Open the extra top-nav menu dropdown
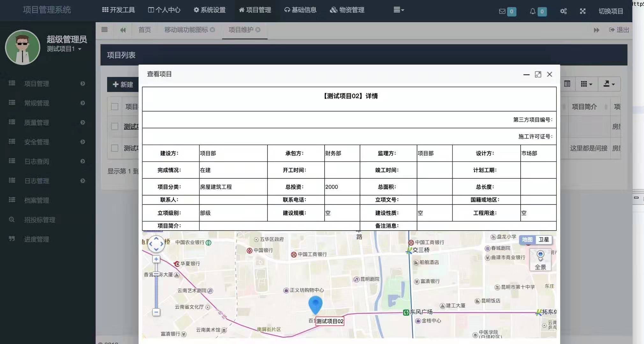This screenshot has width=644, height=344. (x=399, y=10)
